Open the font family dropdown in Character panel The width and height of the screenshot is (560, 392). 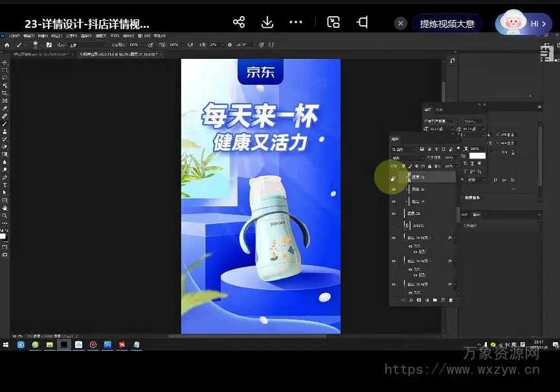point(440,121)
